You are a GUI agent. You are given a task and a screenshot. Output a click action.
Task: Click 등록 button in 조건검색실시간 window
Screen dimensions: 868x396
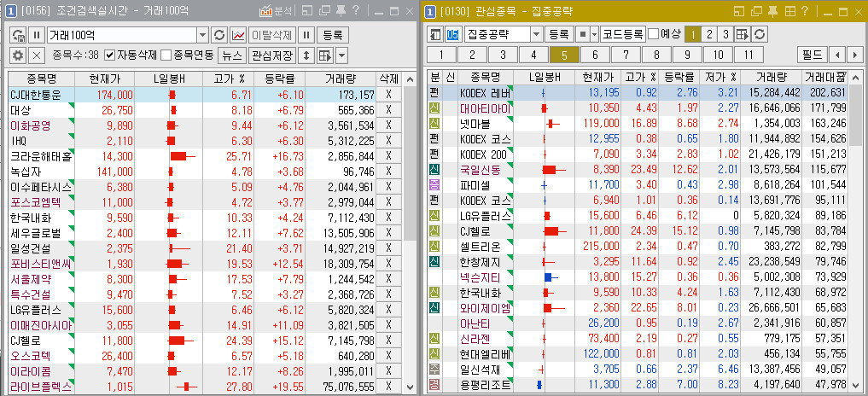coord(333,35)
